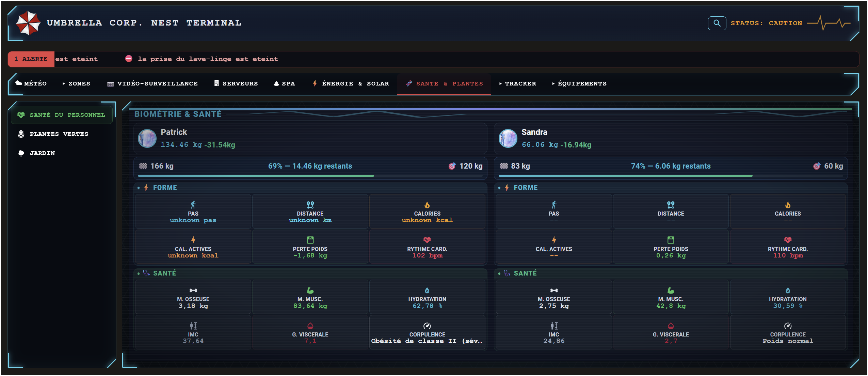This screenshot has width=868, height=376.
Task: Click the heartbeat line status icon
Action: 829,23
